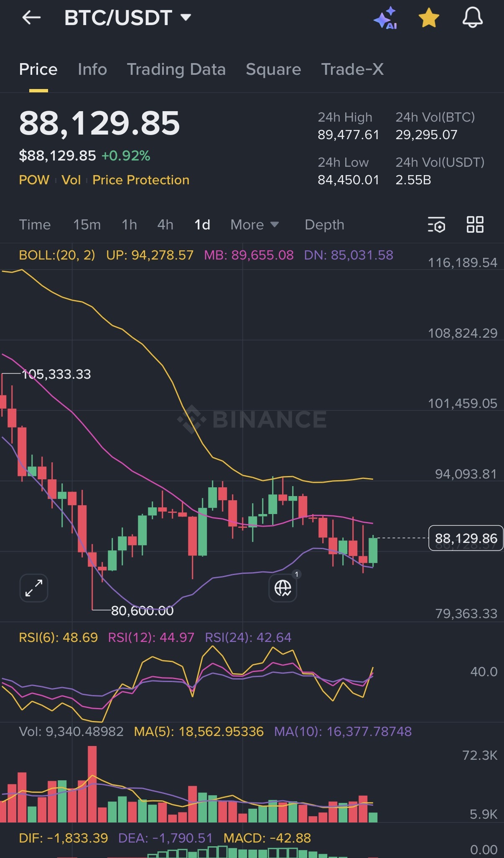
Task: Tap the 24h Vol(BTC) value 29,295.07
Action: click(427, 135)
